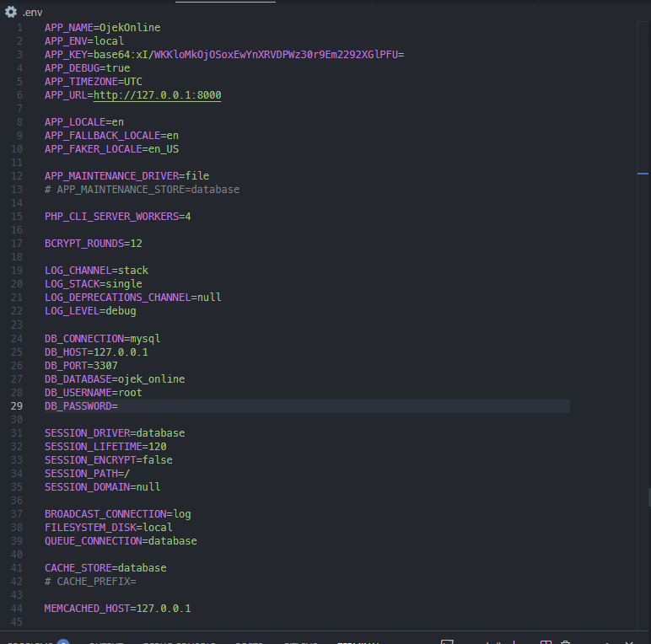Click line number 45 in the gutter
The height and width of the screenshot is (644, 651).
pos(18,622)
